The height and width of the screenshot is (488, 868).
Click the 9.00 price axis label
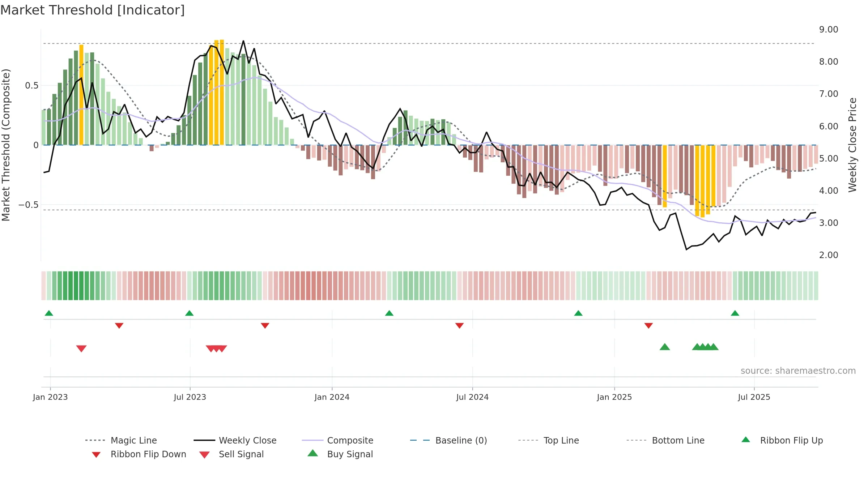tap(829, 30)
